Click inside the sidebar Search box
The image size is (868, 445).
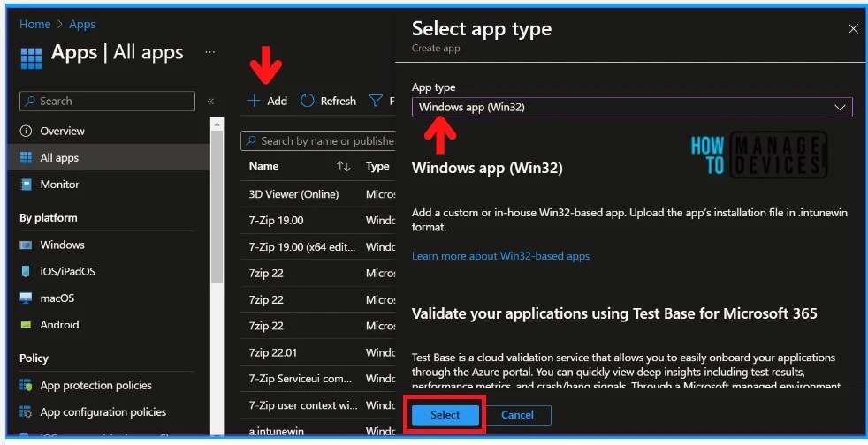(107, 102)
